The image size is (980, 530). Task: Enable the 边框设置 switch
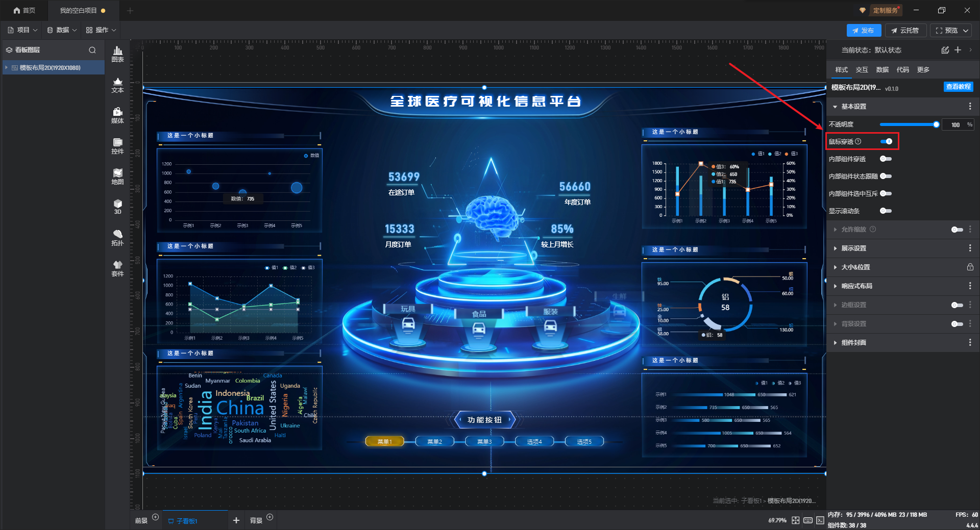point(957,305)
